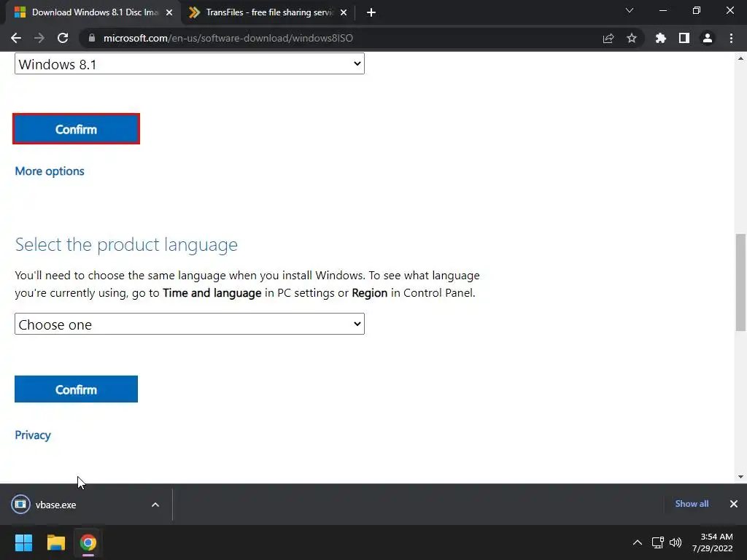The width and height of the screenshot is (747, 560).
Task: Click the language Confirm button
Action: (76, 389)
